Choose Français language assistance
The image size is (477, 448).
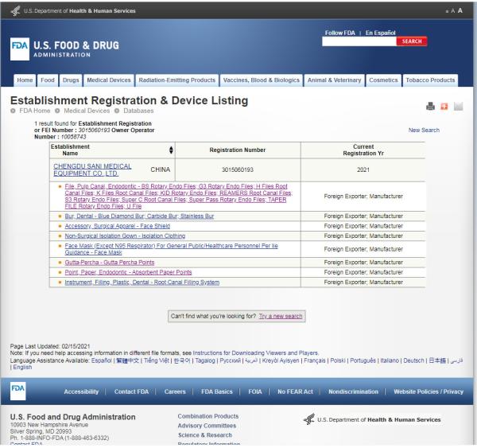[x=315, y=360]
